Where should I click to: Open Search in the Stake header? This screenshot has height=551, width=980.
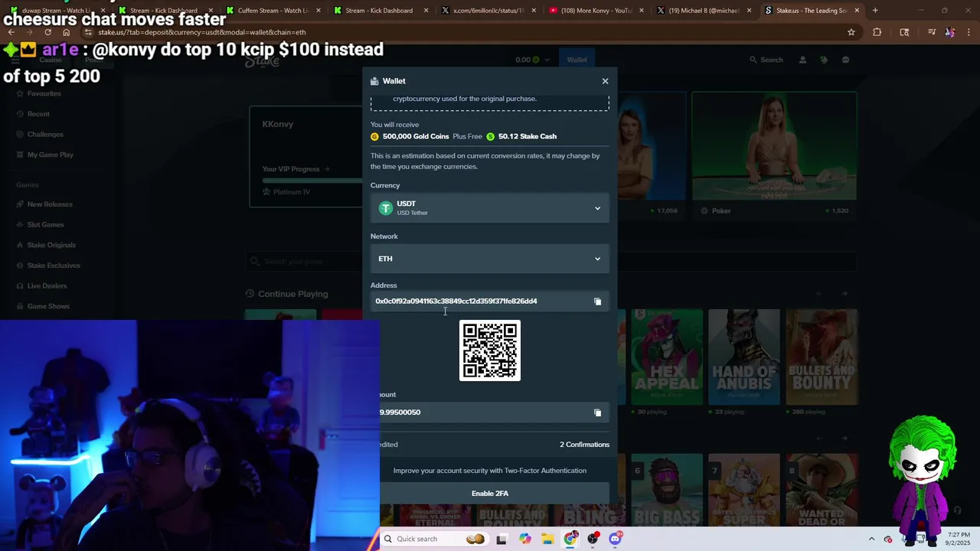tap(766, 60)
